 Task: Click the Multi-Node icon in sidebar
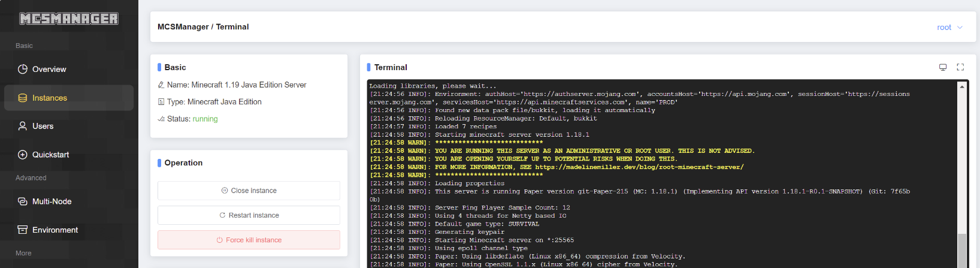click(x=23, y=201)
